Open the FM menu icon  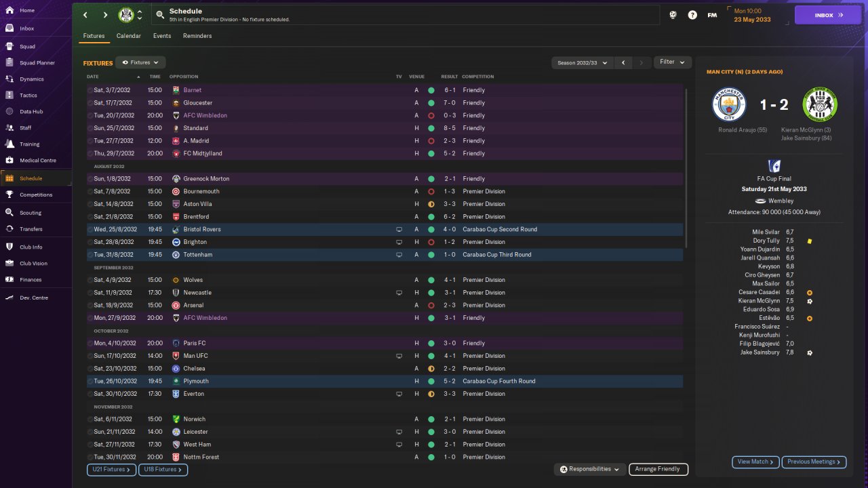click(x=712, y=15)
